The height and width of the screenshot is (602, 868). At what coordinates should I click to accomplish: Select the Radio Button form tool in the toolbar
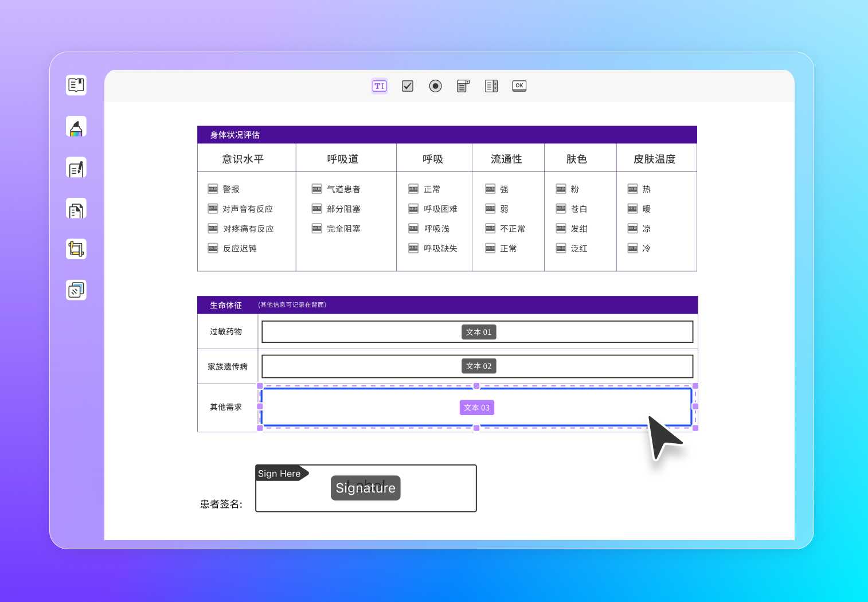tap(436, 86)
